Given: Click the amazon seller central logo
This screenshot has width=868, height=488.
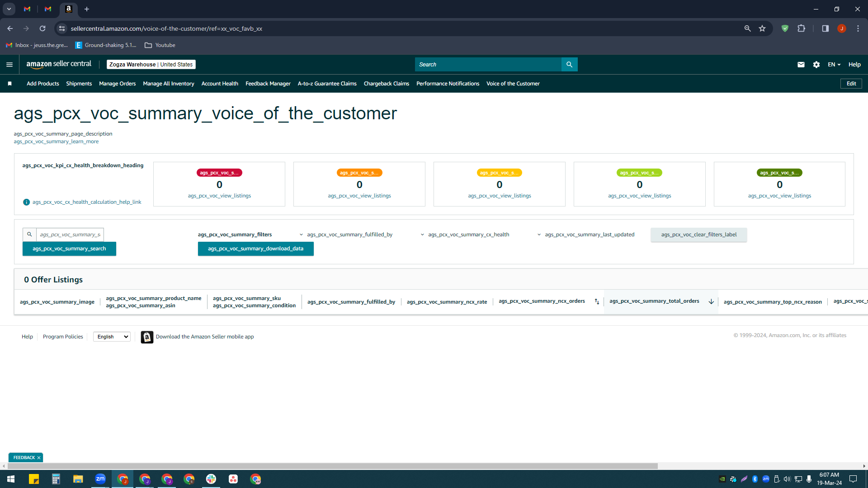Looking at the screenshot, I should coord(59,64).
